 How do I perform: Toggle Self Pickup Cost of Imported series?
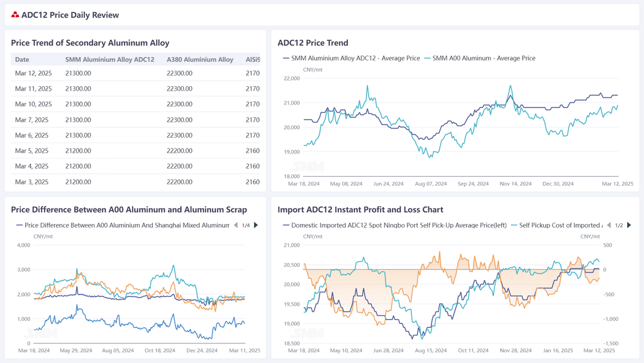pyautogui.click(x=557, y=225)
